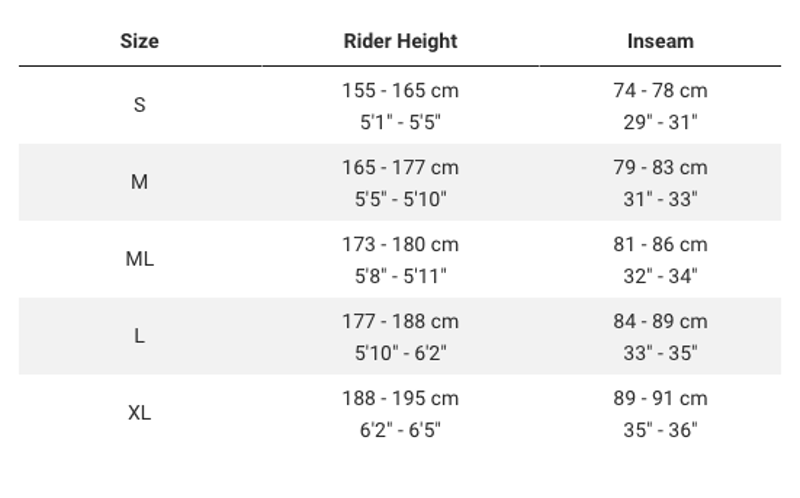Click the 6'2" - 6'5" height text
Screen dimensions: 800x498
click(x=400, y=430)
